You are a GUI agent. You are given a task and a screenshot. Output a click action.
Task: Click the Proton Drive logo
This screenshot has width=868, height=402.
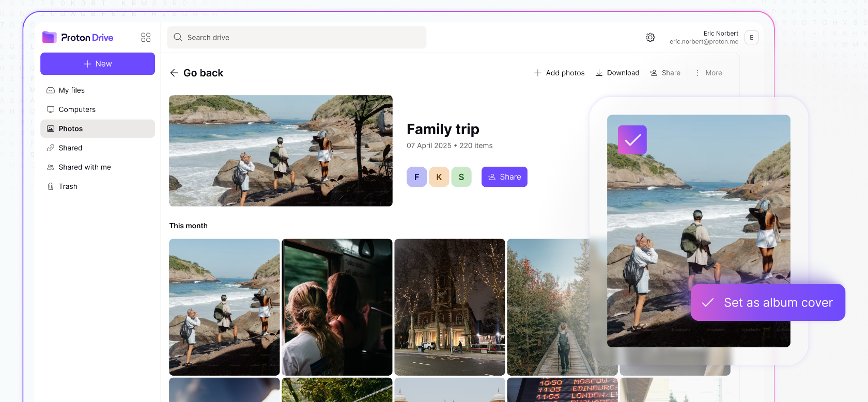(x=78, y=37)
